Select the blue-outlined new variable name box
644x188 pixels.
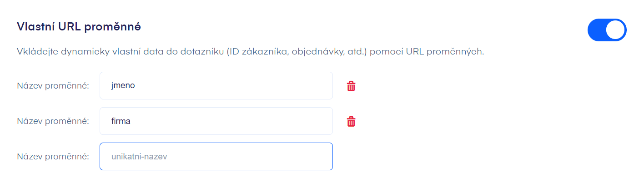[216, 157]
